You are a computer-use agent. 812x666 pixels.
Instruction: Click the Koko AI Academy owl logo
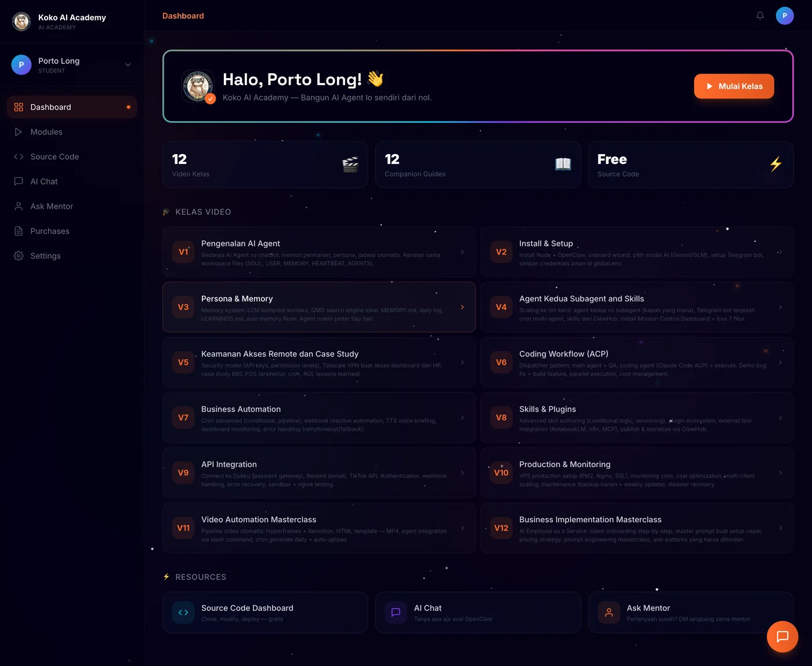[21, 21]
